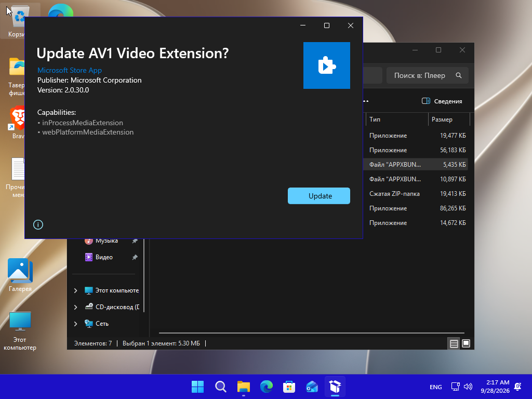Screen dimensions: 532x399
Task: Click the pin icon next to Видео
Action: coord(135,257)
